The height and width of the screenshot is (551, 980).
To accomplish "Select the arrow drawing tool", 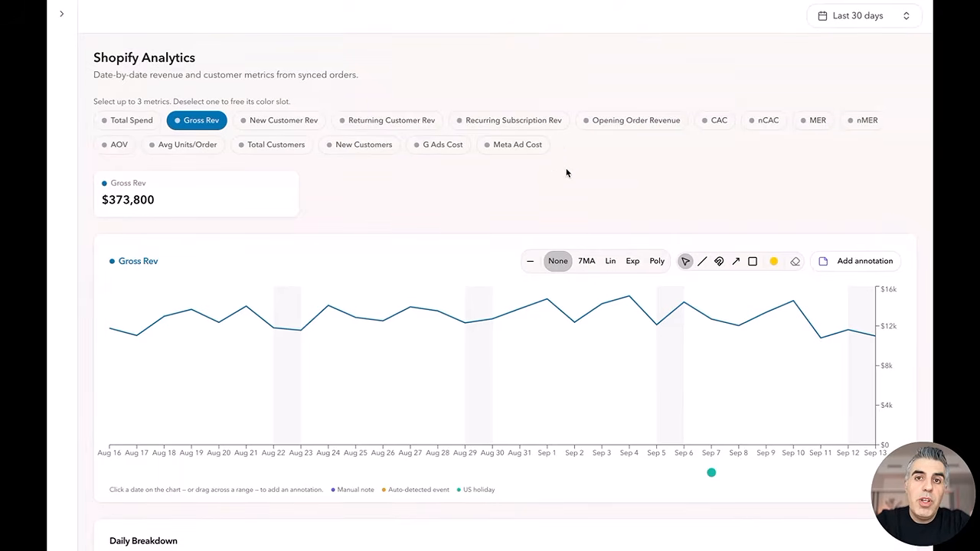I will [736, 261].
